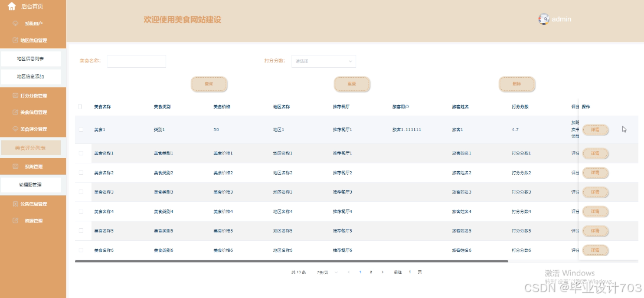The image size is (644, 298).
Task: Go to page 2 in pagination
Action: click(371, 272)
